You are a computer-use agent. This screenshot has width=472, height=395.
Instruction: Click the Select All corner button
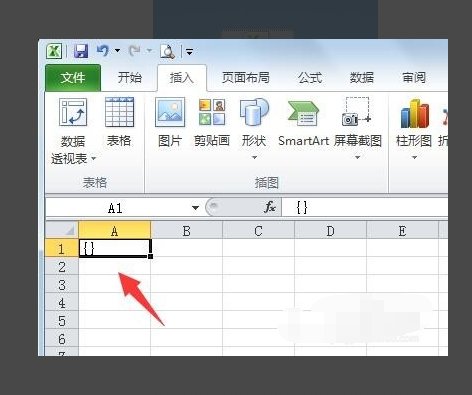click(x=62, y=230)
